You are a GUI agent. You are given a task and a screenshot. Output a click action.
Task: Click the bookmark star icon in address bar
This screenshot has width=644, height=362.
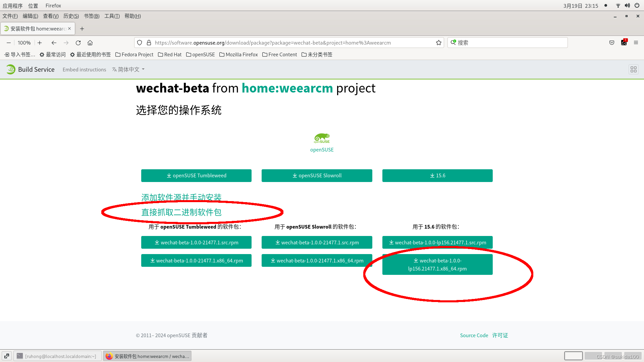[438, 43]
